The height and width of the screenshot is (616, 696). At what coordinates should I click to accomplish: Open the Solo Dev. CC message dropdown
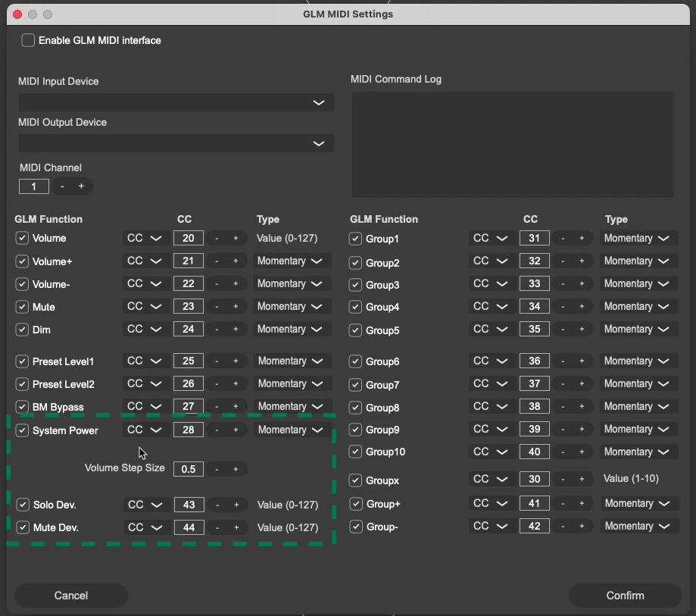click(145, 505)
